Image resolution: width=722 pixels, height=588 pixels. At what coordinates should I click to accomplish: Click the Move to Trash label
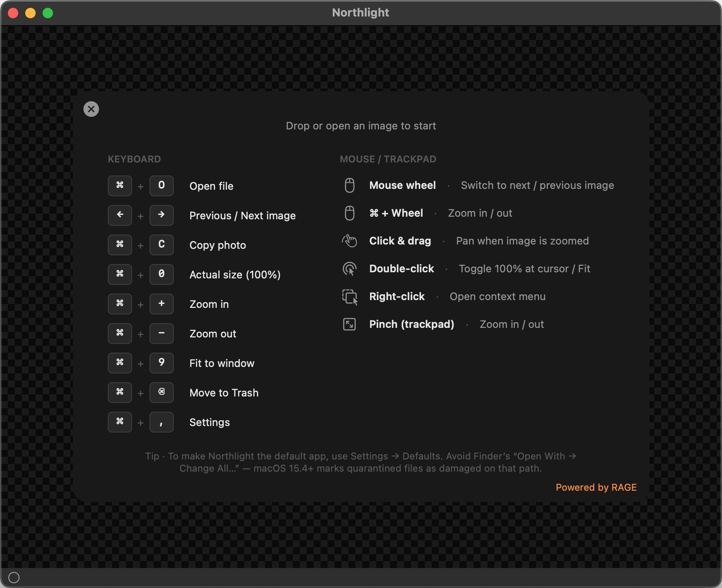coord(224,393)
